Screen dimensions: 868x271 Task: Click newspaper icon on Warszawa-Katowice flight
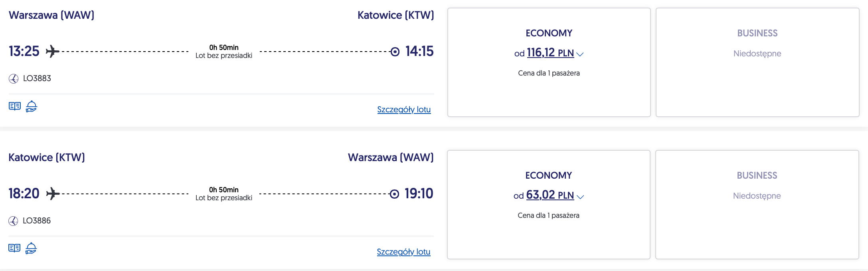click(x=15, y=106)
